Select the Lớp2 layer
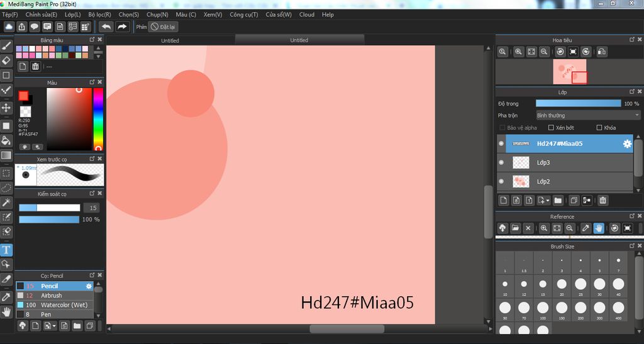This screenshot has height=344, width=644. coord(565,182)
